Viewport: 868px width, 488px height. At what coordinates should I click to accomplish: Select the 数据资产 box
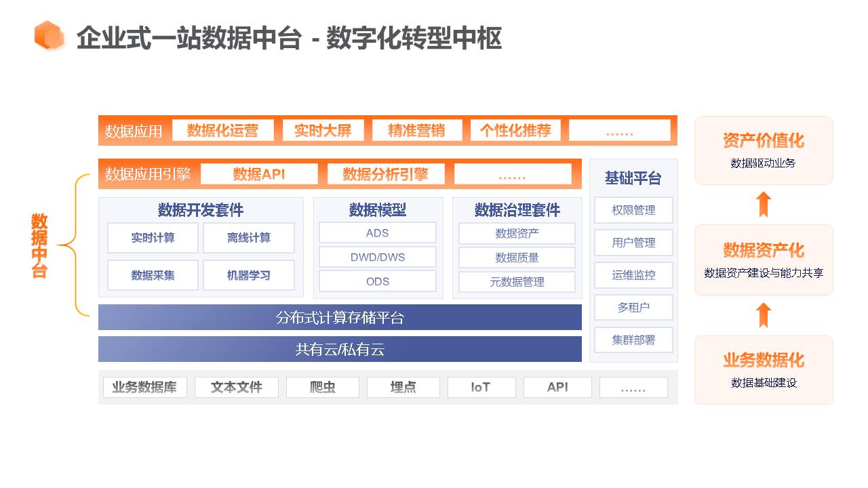pyautogui.click(x=517, y=233)
